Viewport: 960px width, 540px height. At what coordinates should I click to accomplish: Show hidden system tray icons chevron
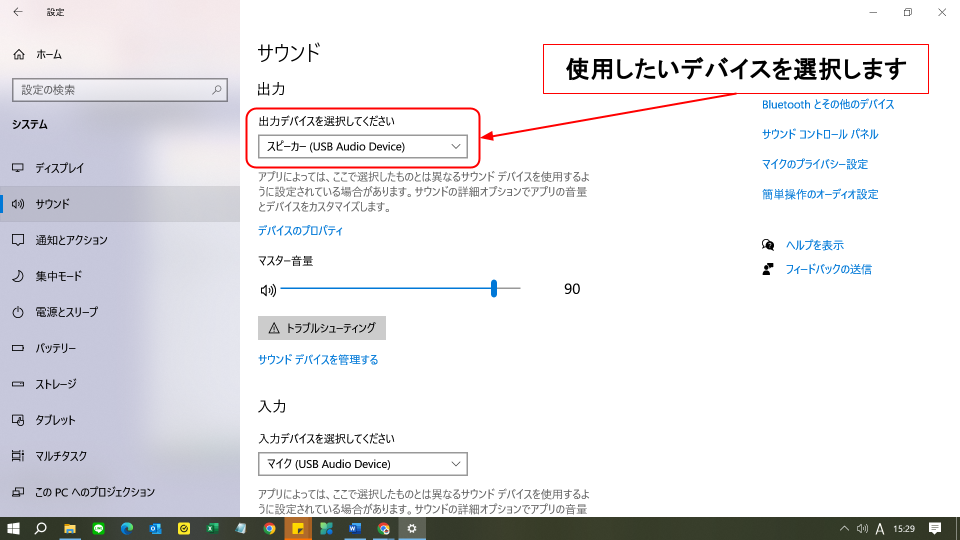[x=843, y=528]
